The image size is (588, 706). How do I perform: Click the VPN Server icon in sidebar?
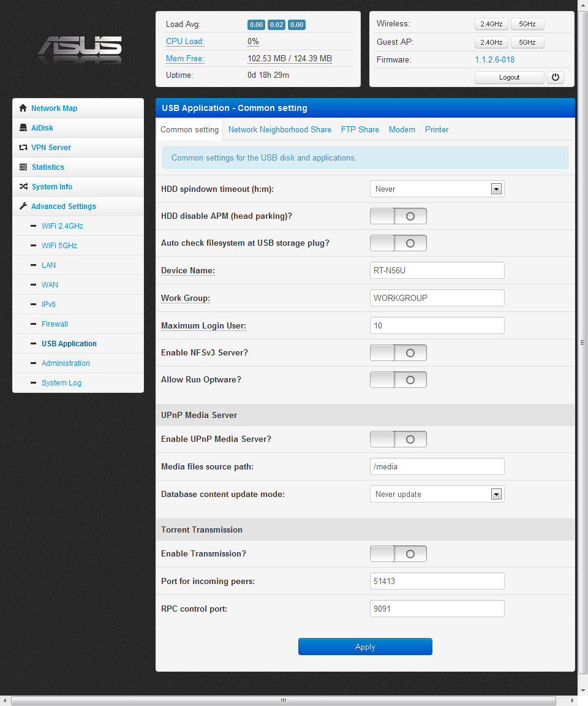(23, 148)
